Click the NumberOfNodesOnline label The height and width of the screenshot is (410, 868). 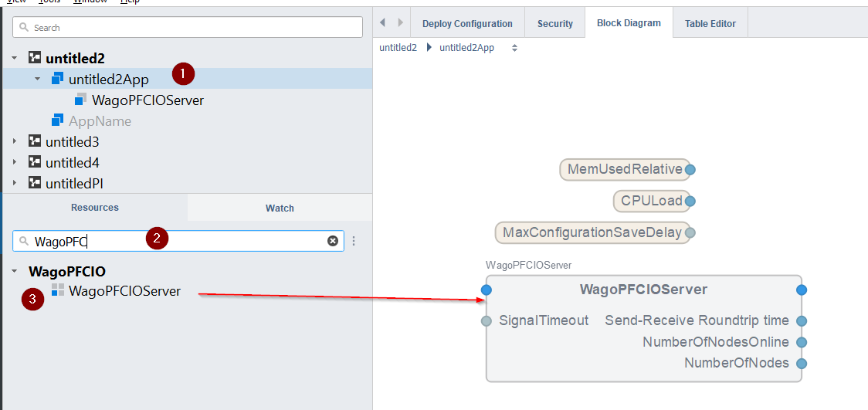point(716,342)
